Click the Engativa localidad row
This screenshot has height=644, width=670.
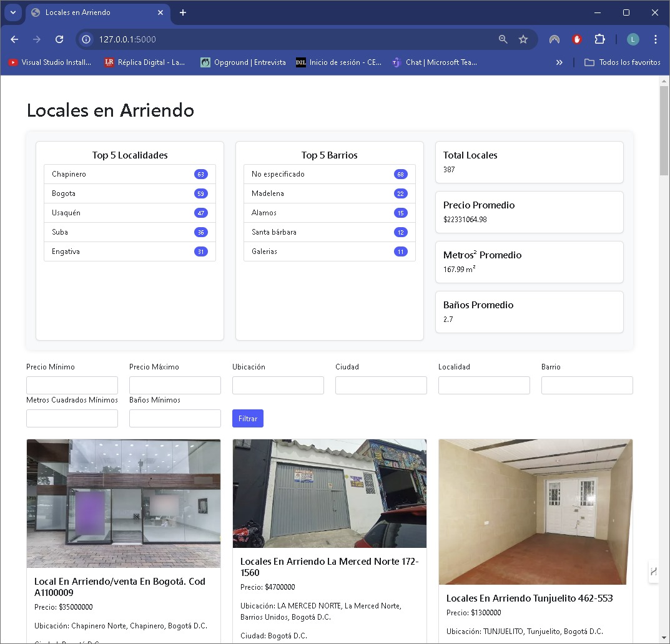(130, 251)
